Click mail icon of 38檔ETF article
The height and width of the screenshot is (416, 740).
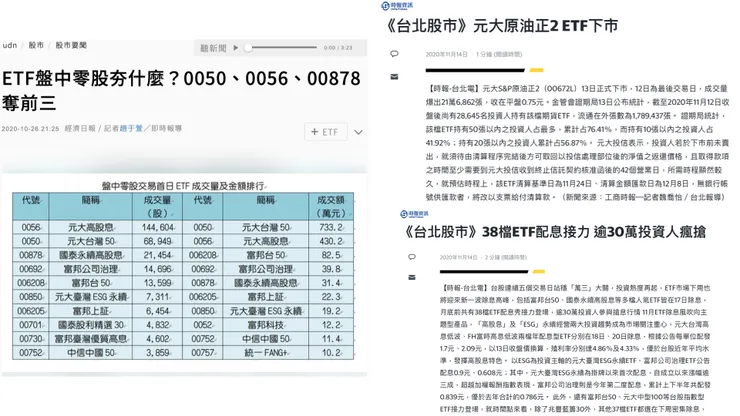pos(412,277)
